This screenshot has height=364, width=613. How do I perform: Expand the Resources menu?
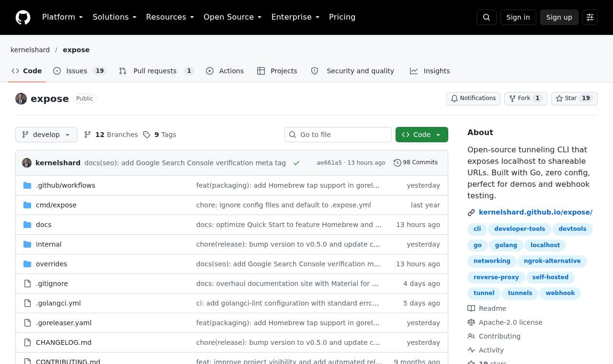click(x=170, y=17)
